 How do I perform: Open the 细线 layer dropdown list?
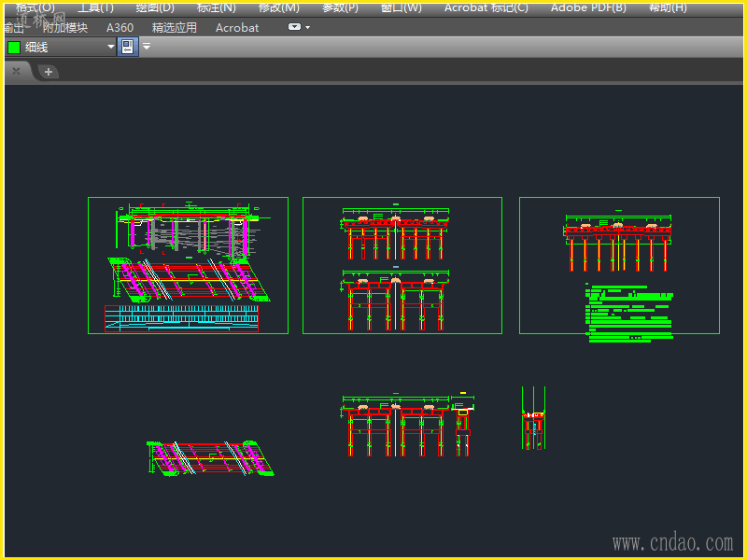click(111, 47)
